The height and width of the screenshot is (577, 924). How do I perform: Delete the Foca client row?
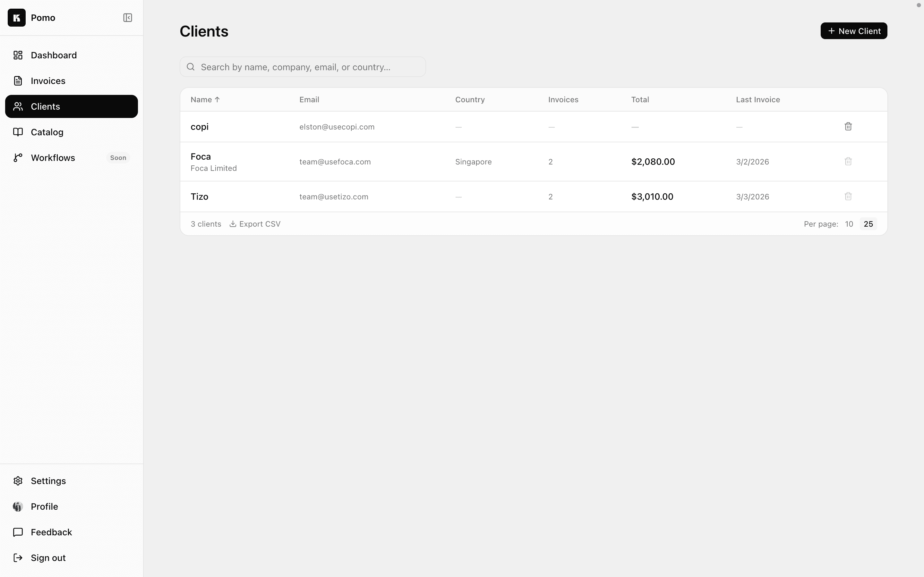point(848,161)
